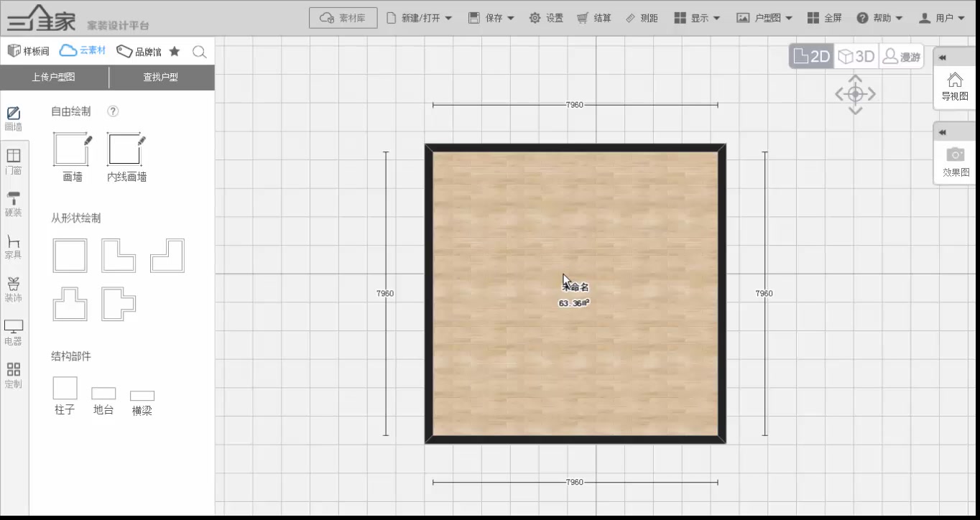Select the 画墙 sidebar category
Image resolution: width=980 pixels, height=520 pixels.
[14, 119]
